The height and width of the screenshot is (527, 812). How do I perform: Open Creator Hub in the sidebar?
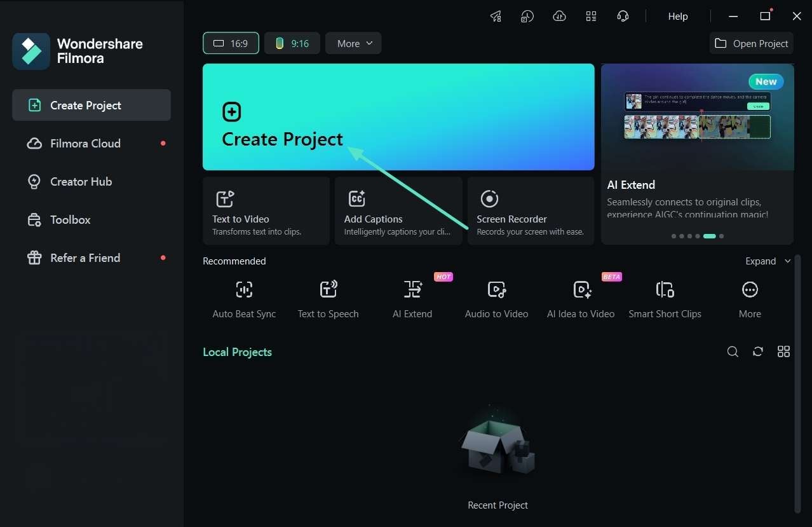[91, 181]
